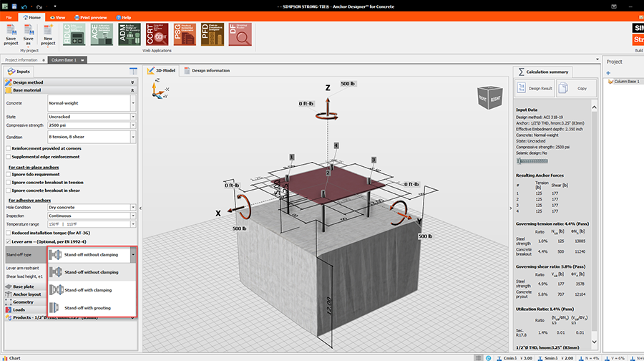Click the For cast-in-place anchors link
This screenshot has width=644, height=361.
[34, 168]
